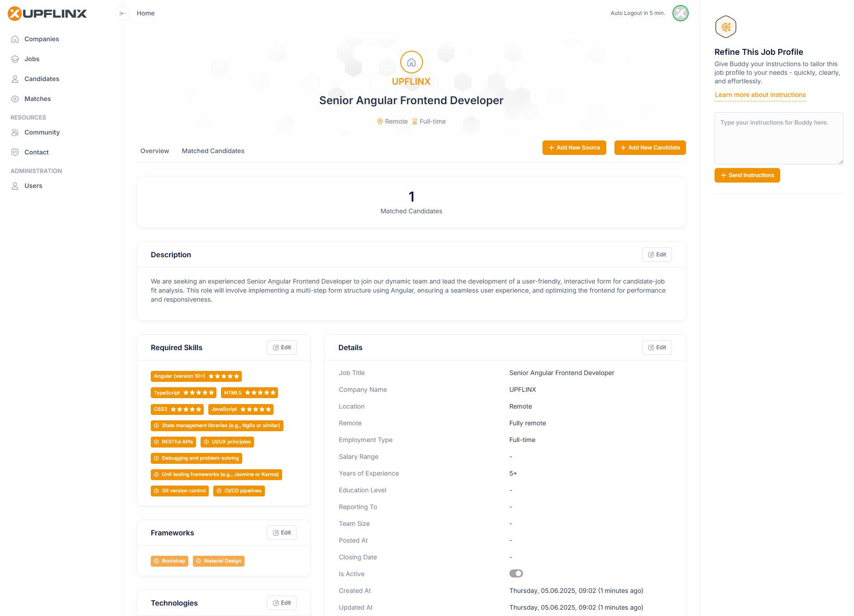
Task: Click Add New Candidate button
Action: tap(650, 148)
